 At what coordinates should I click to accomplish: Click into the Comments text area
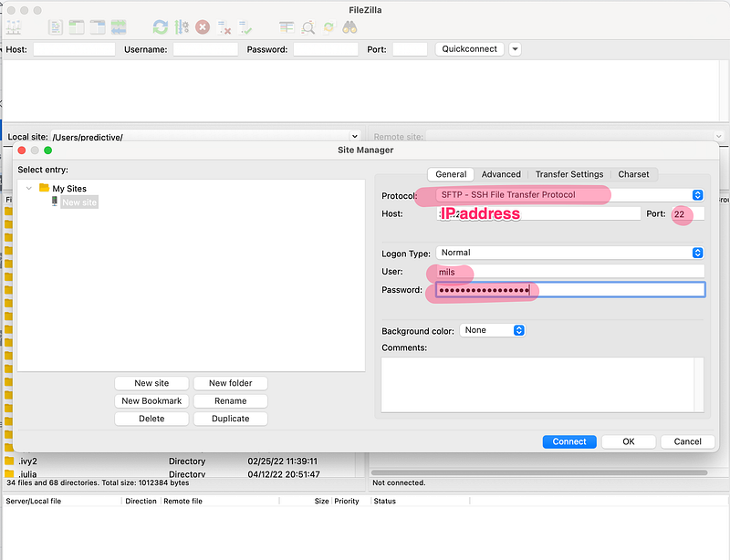tap(542, 384)
